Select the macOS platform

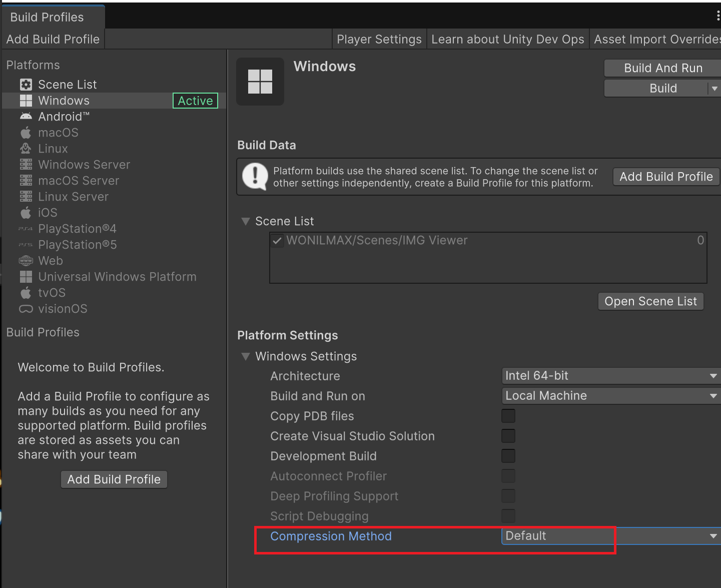[114, 133]
